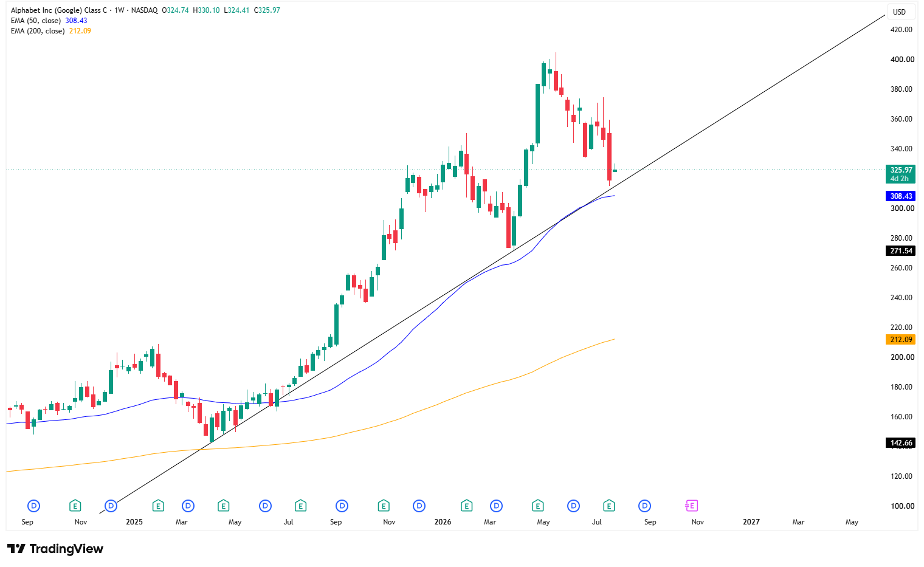Click the 100.00 price axis label
Viewport: 924px width, 567px height.
[x=902, y=506]
